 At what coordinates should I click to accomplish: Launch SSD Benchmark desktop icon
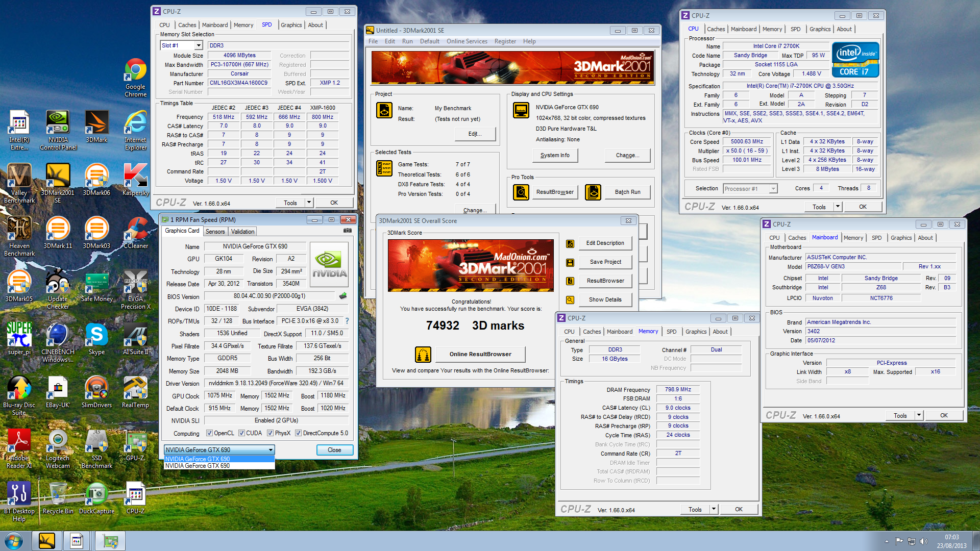pyautogui.click(x=96, y=449)
